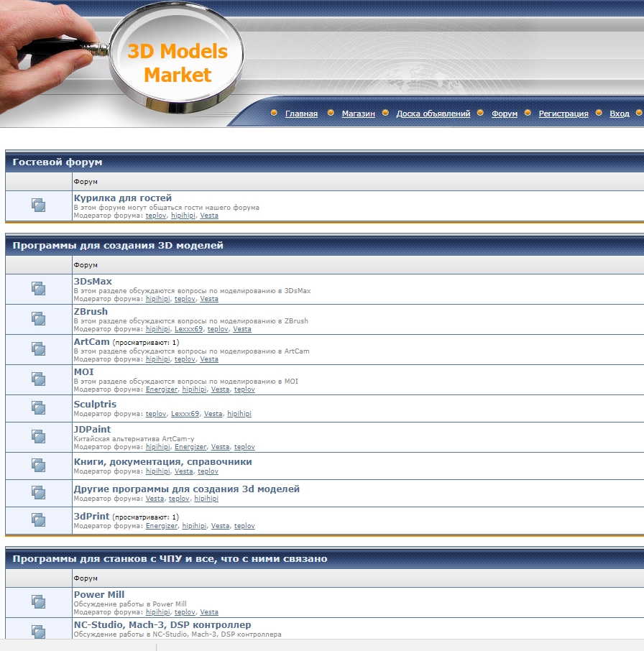Click the forum icon next to JDPaint
Viewport: 644px width, 651px height.
coord(38,437)
